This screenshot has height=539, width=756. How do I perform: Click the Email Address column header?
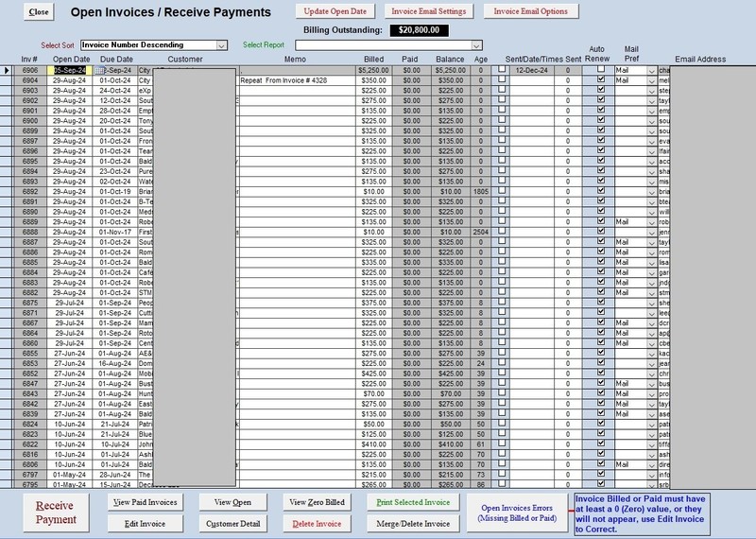[x=700, y=60]
